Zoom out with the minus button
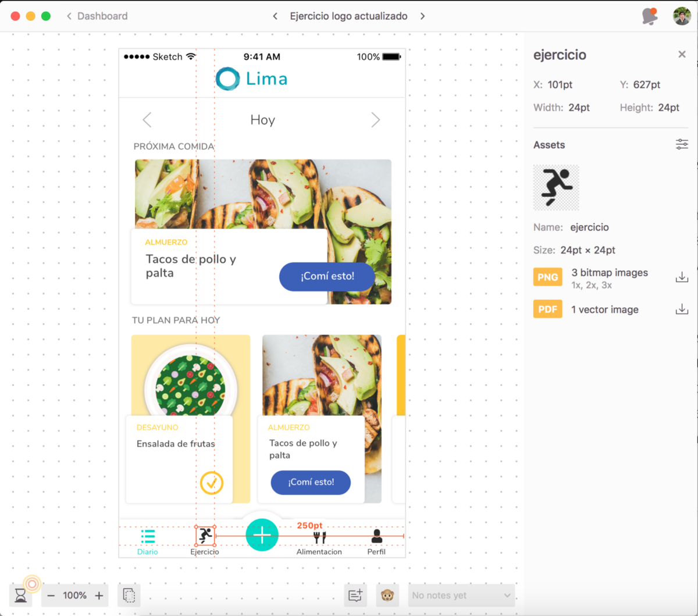 pyautogui.click(x=51, y=596)
